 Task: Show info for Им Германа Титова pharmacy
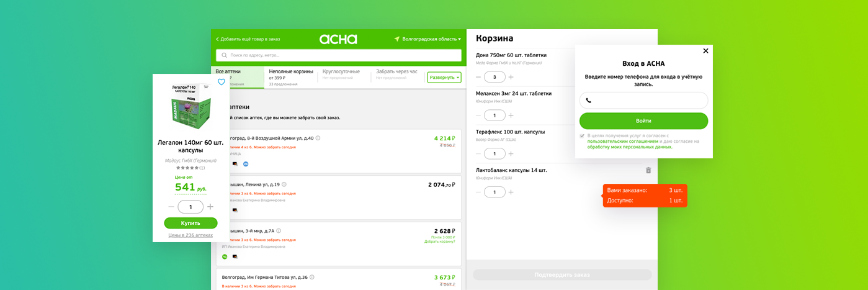(x=312, y=277)
